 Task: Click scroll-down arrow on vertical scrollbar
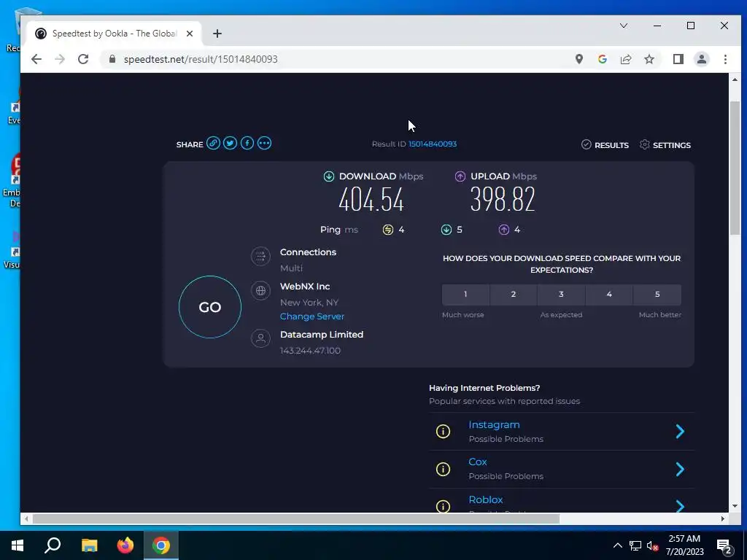click(x=735, y=506)
